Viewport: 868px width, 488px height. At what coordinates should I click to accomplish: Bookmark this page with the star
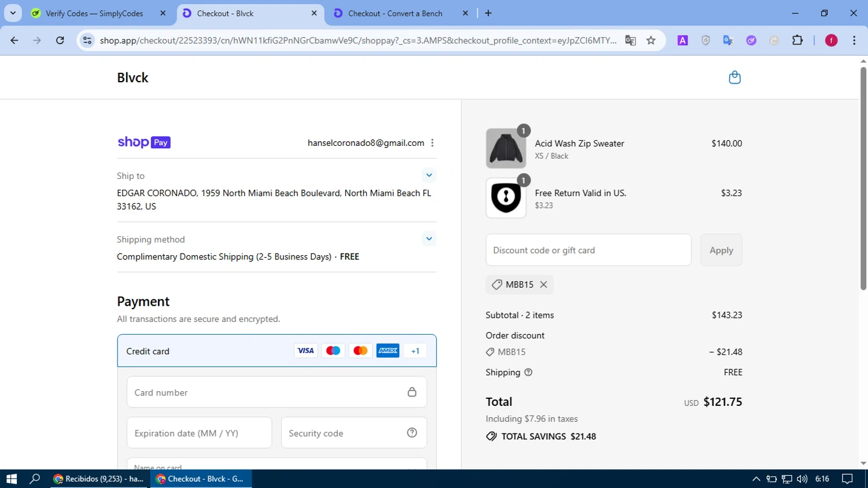pos(651,41)
